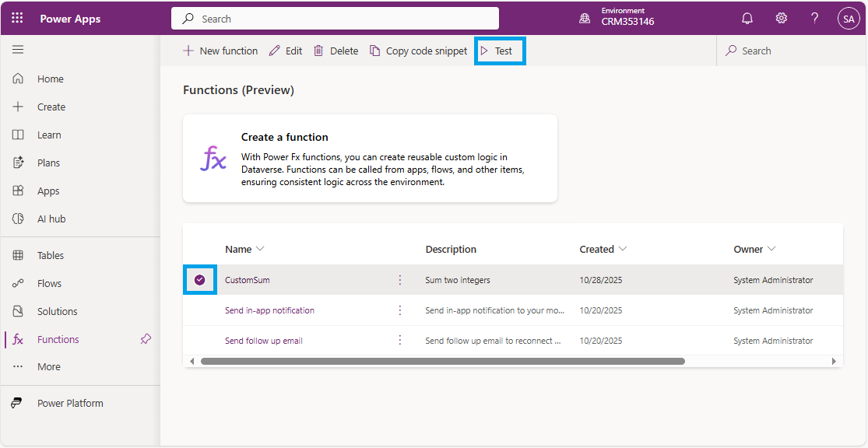Image resolution: width=868 pixels, height=448 pixels.
Task: Collapse the left navigation hamburger menu
Action: tap(18, 50)
